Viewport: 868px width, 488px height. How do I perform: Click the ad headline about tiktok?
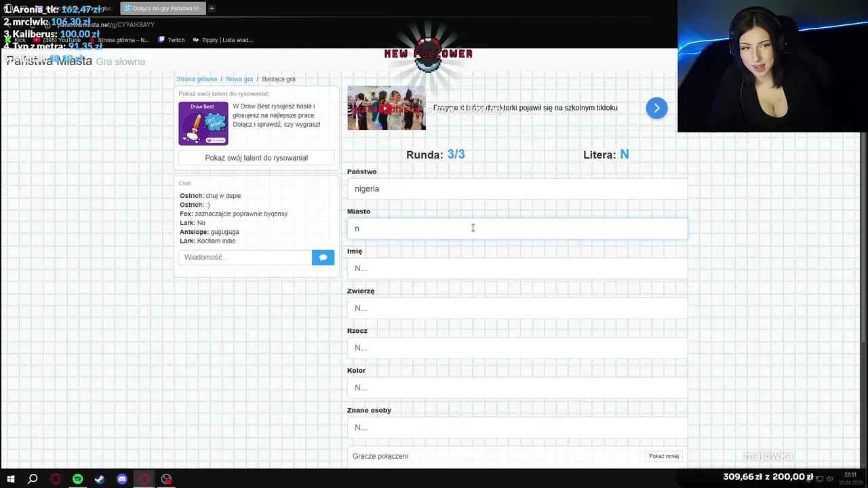tap(525, 108)
